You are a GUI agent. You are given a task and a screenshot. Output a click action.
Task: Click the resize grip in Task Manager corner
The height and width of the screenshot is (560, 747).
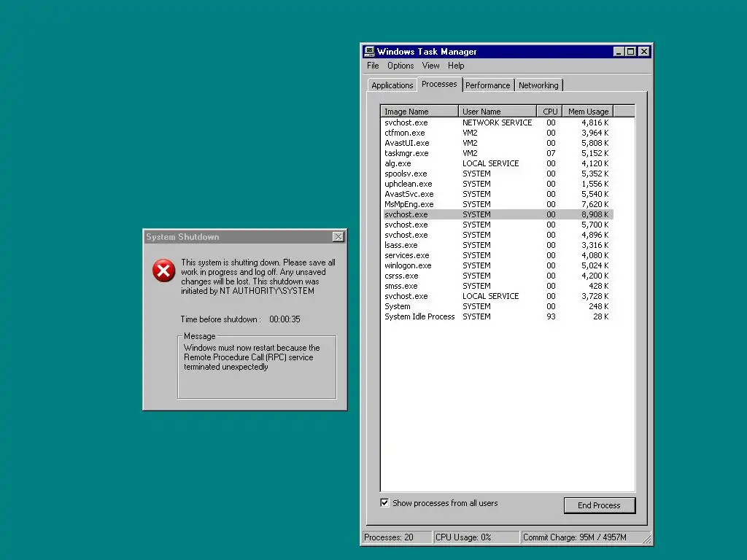point(647,539)
